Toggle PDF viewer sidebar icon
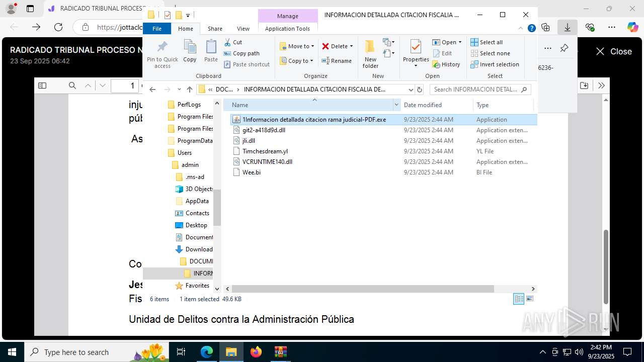Image resolution: width=644 pixels, height=362 pixels. tap(42, 85)
